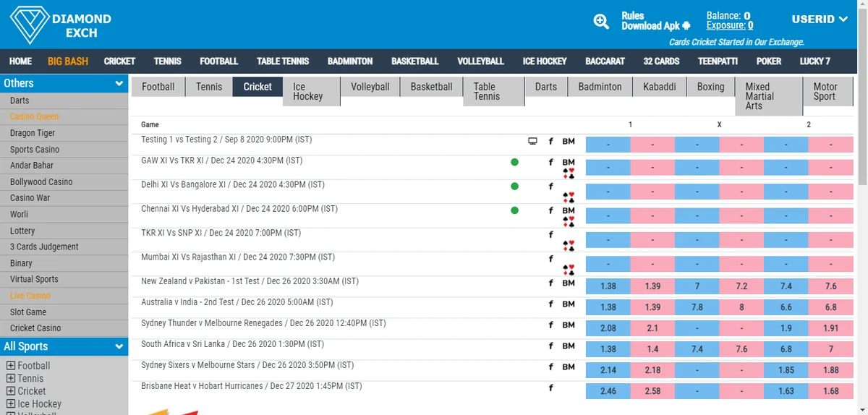
Task: Click the BM icon for Testing 1 vs Testing 2
Action: [569, 141]
